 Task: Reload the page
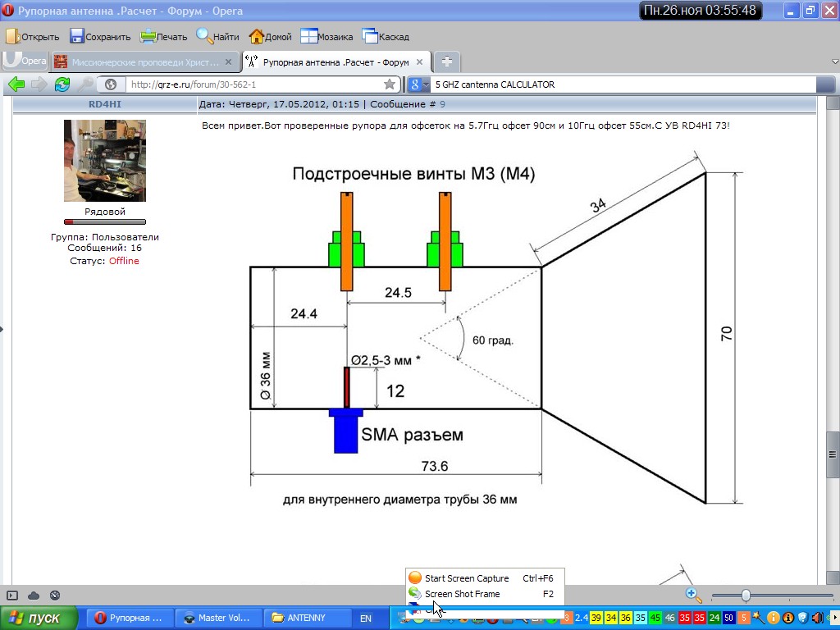coord(62,84)
